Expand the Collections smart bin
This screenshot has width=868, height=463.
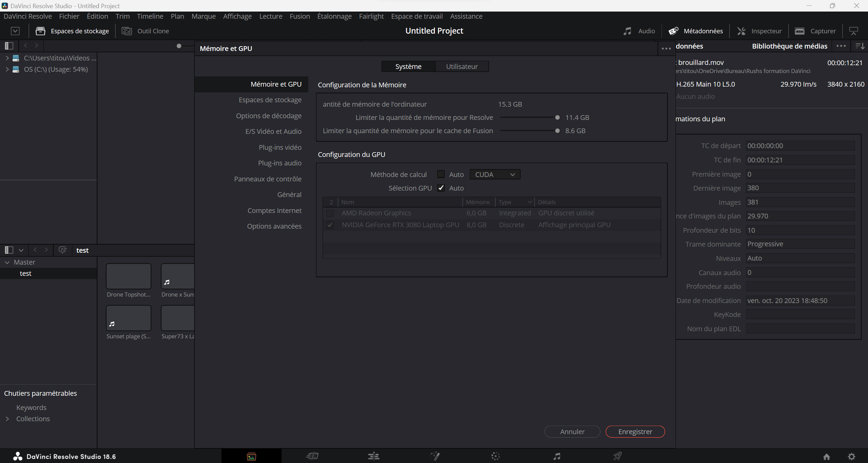tap(7, 419)
